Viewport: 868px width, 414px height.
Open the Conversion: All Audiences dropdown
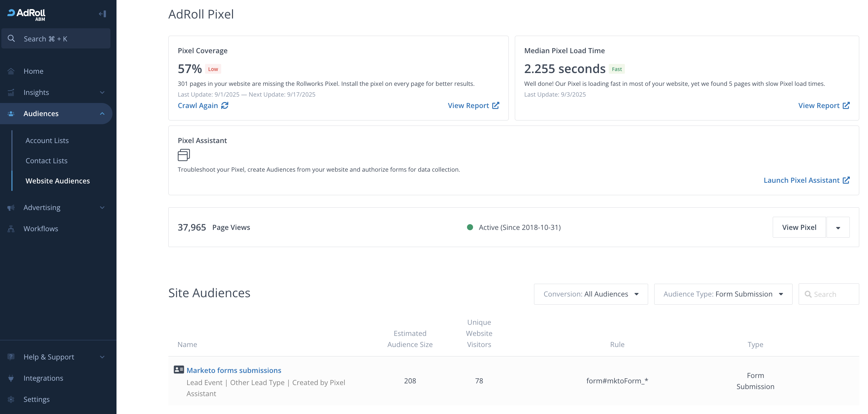[591, 294]
